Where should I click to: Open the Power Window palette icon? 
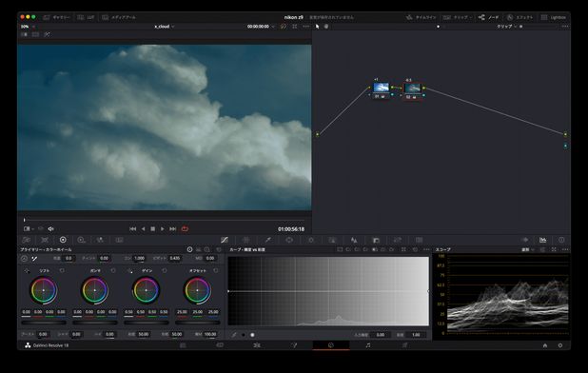(x=289, y=240)
